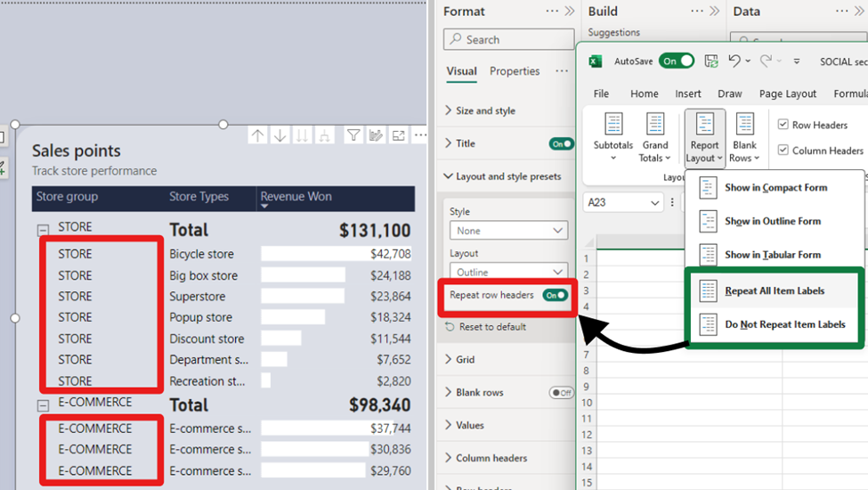This screenshot has width=868, height=490.
Task: Open the Excel File tab
Action: click(601, 94)
